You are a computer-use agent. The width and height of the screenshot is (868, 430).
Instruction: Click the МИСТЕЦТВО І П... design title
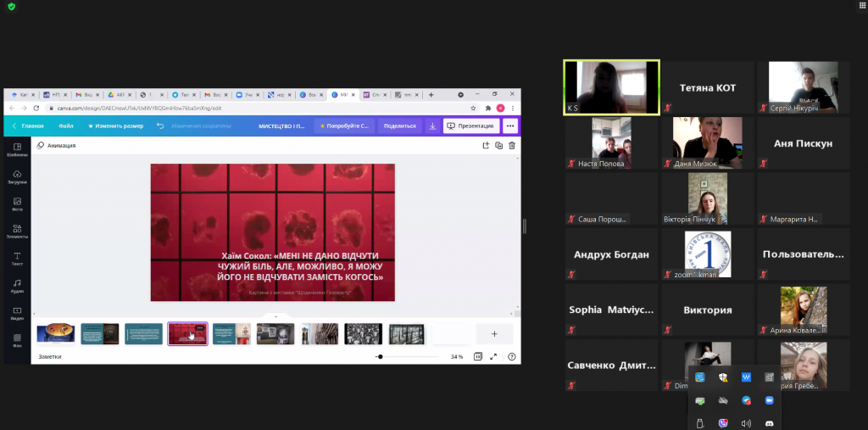pos(281,126)
